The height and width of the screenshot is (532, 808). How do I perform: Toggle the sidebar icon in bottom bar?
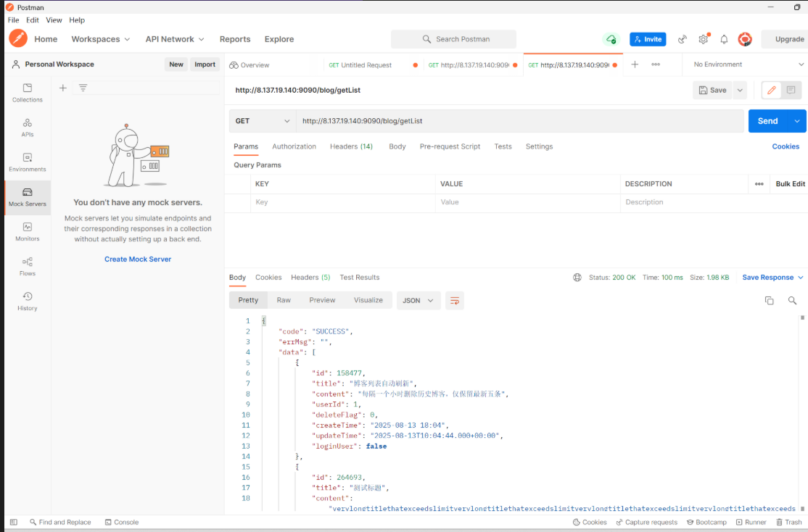click(x=13, y=522)
